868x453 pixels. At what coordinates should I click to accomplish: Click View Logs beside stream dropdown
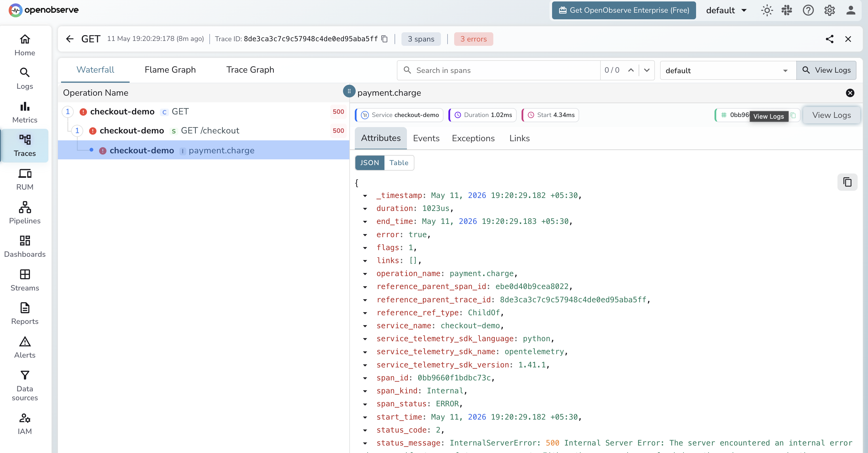[x=826, y=70]
